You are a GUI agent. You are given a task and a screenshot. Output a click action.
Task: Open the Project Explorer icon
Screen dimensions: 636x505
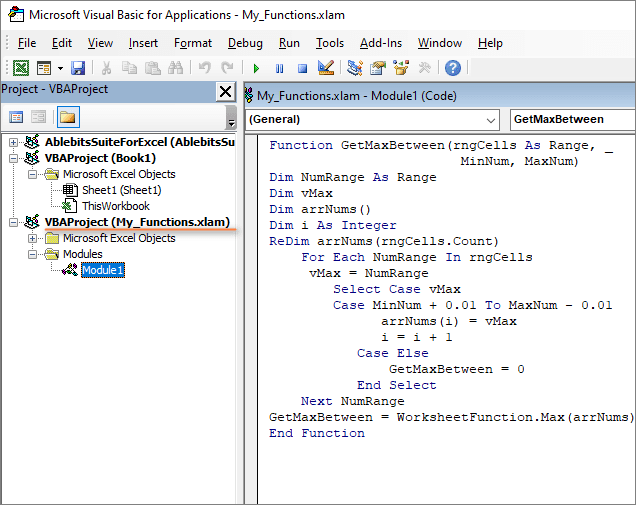click(x=355, y=68)
